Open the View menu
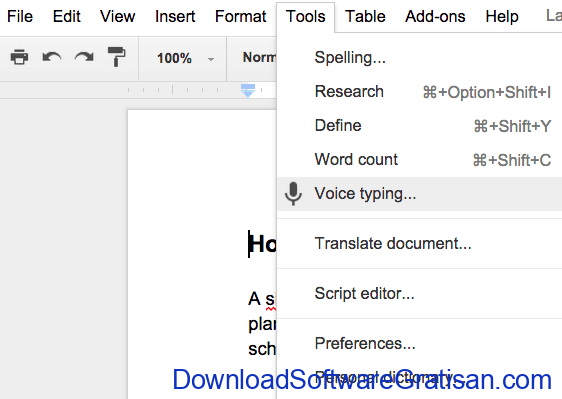Screen dimensions: 562x399 [x=118, y=16]
